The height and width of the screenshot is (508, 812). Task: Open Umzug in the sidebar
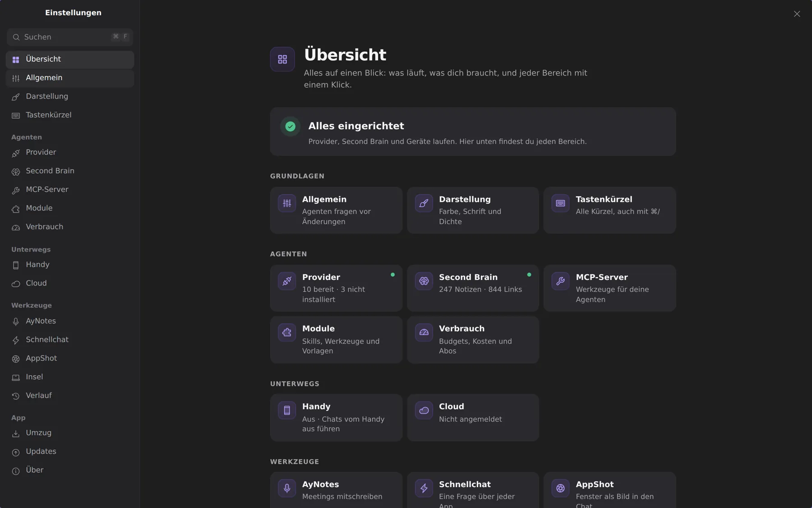click(x=70, y=433)
